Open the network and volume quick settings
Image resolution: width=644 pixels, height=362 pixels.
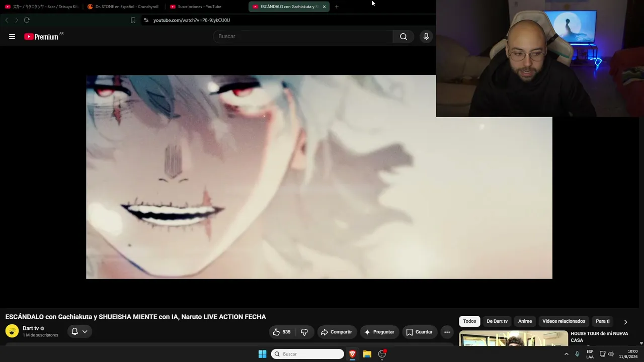tap(606, 354)
